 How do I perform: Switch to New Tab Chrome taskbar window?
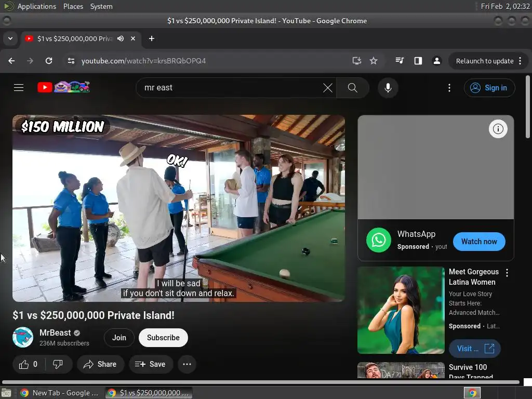click(59, 393)
